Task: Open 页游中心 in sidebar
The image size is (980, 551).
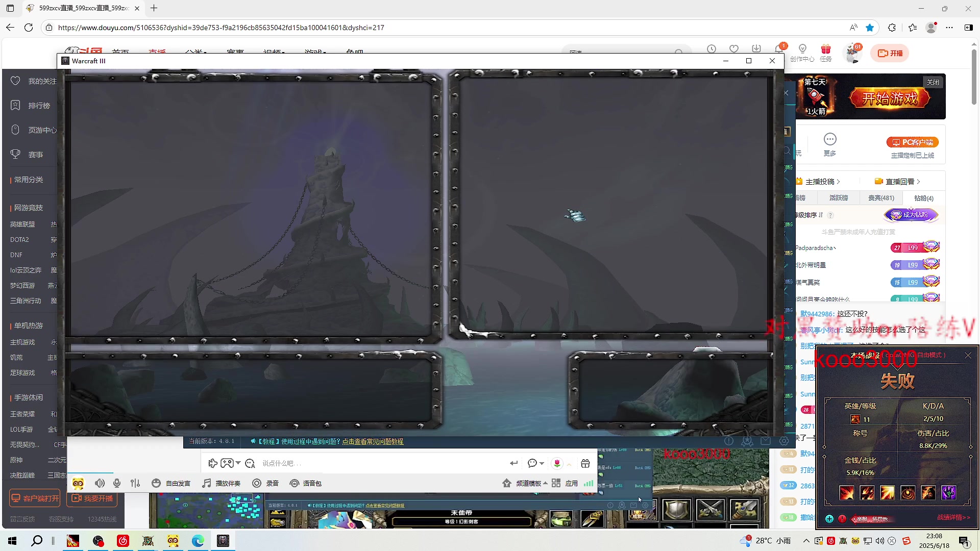Action: pos(34,130)
